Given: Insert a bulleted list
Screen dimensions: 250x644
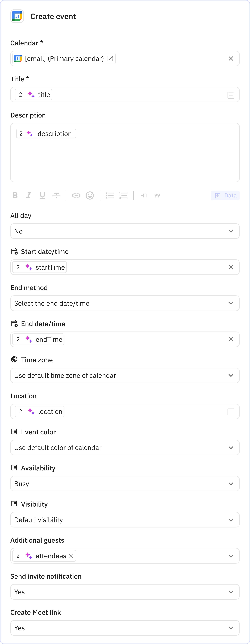Looking at the screenshot, I should click(110, 195).
